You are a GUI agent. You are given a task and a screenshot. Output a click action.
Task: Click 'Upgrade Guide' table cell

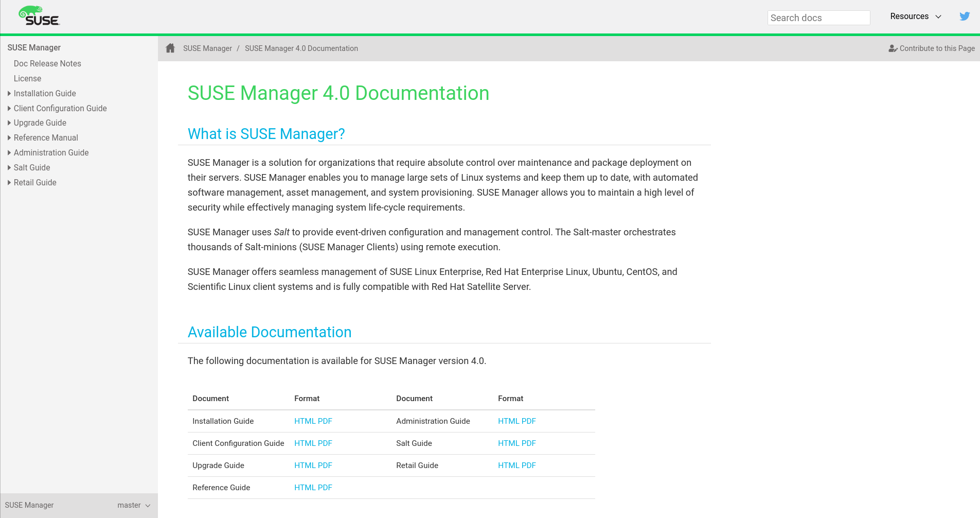[x=218, y=465]
